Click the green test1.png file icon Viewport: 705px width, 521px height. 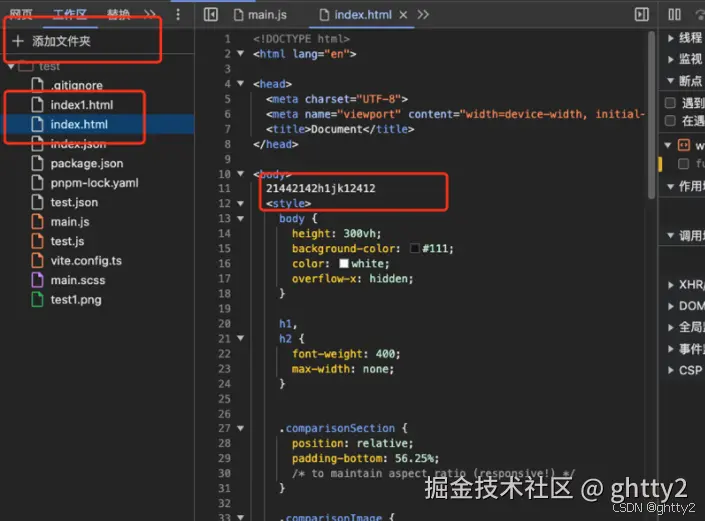point(37,299)
